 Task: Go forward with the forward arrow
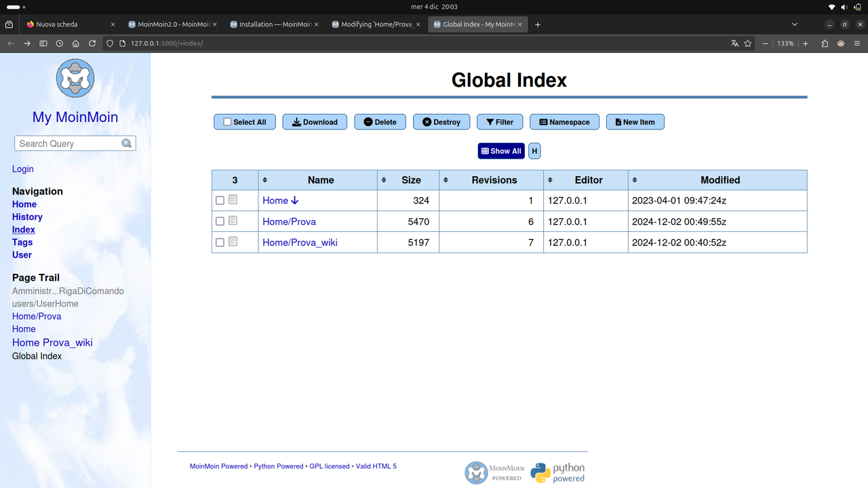tap(27, 43)
